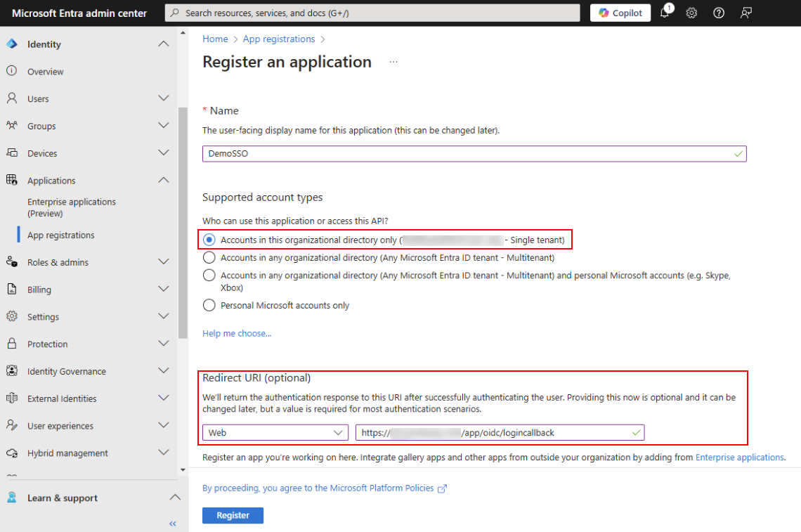Screen dimensions: 801x532
Task: Collapse sidebar with double chevron icon
Action: click(x=173, y=524)
